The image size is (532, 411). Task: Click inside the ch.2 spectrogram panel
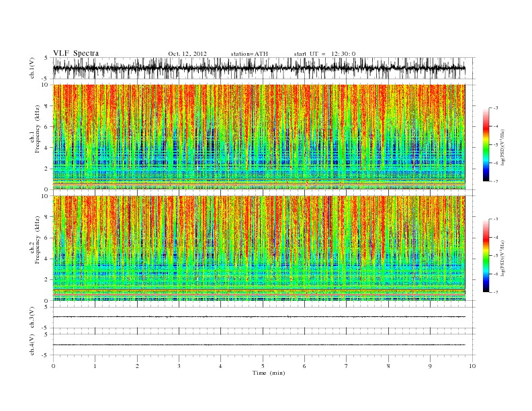[259, 248]
